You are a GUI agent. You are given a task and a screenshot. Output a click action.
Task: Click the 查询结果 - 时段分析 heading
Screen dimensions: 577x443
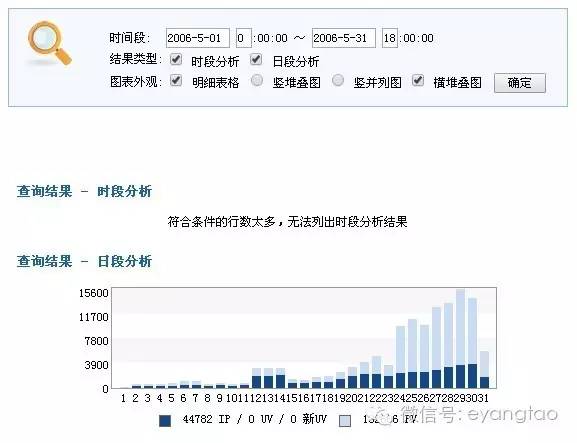point(84,191)
